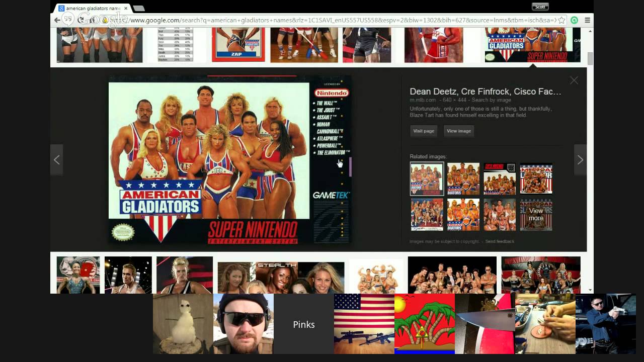Open the m.mlb.com source link
This screenshot has width=644, height=362.
(x=423, y=101)
